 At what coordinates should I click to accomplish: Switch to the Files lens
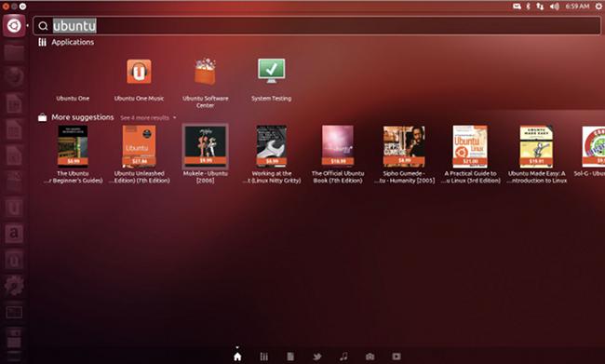[290, 357]
